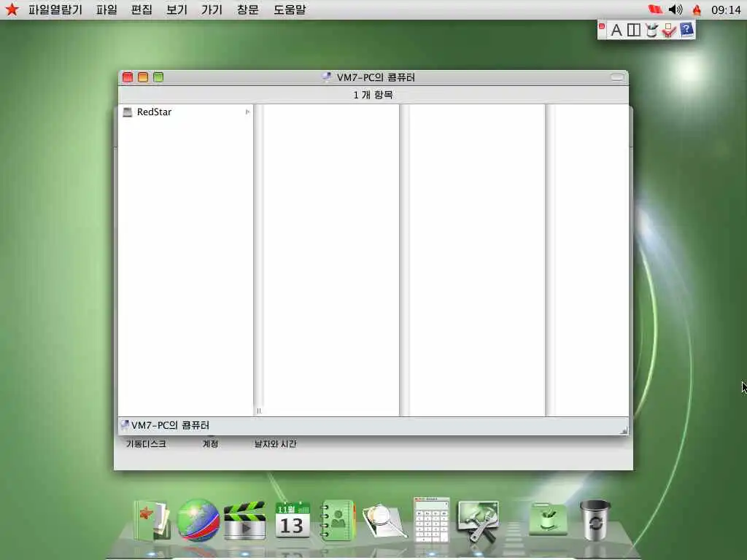
Task: Click 날자와 시간 in the background window
Action: [x=275, y=444]
